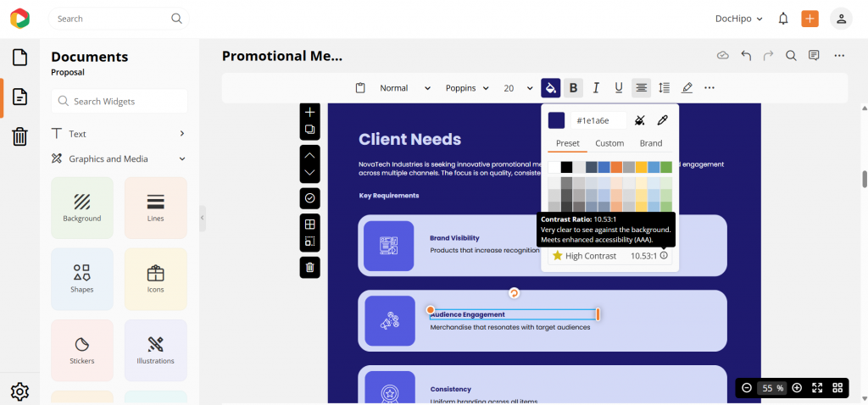
Task: Switch to the Brand color tab
Action: pos(651,143)
